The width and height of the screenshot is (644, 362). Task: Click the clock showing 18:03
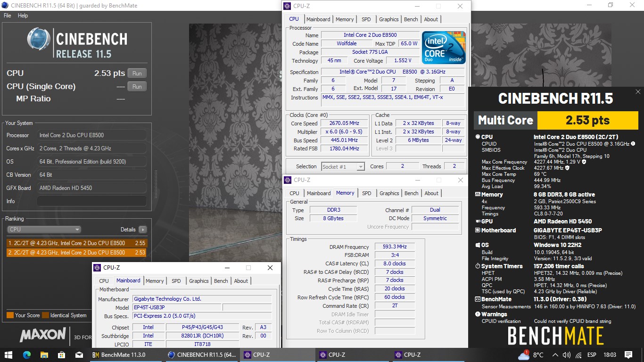pyautogui.click(x=610, y=355)
